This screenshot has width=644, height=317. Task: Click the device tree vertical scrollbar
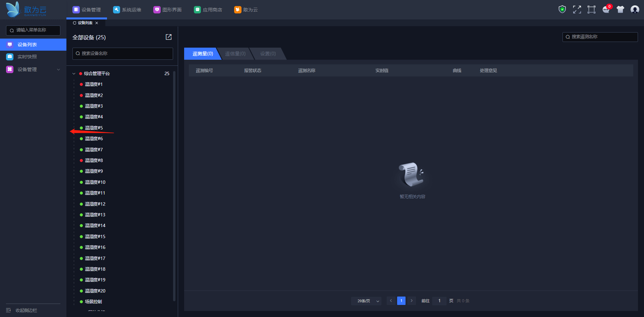(174, 186)
